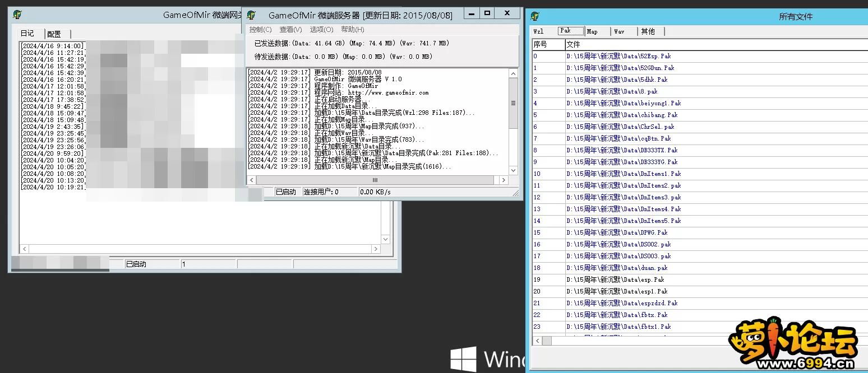
Task: Click log line 正在启动服务器
Action: point(309,99)
